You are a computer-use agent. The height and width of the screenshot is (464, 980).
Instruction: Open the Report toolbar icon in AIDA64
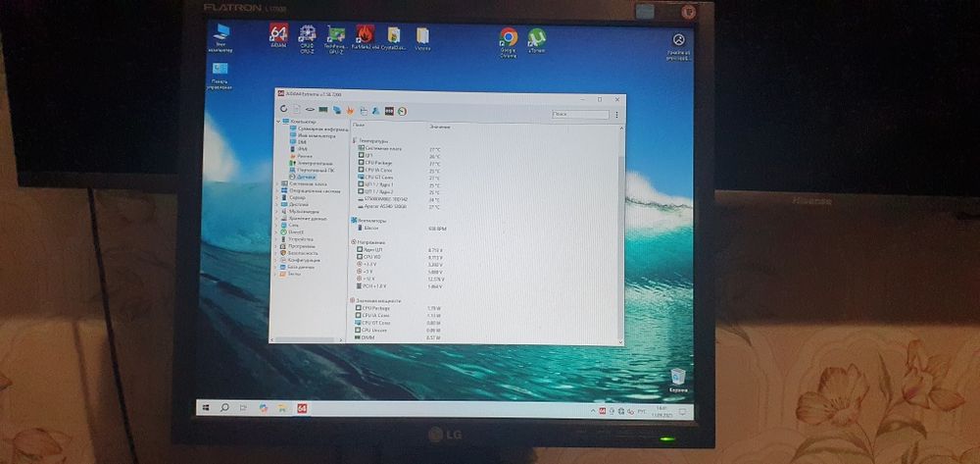point(297,110)
